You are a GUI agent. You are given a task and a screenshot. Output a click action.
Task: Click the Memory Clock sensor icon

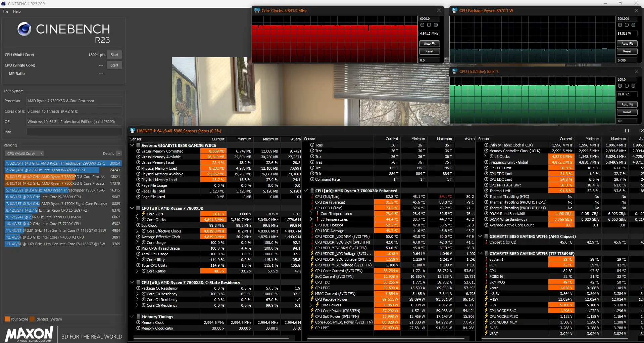(x=138, y=323)
